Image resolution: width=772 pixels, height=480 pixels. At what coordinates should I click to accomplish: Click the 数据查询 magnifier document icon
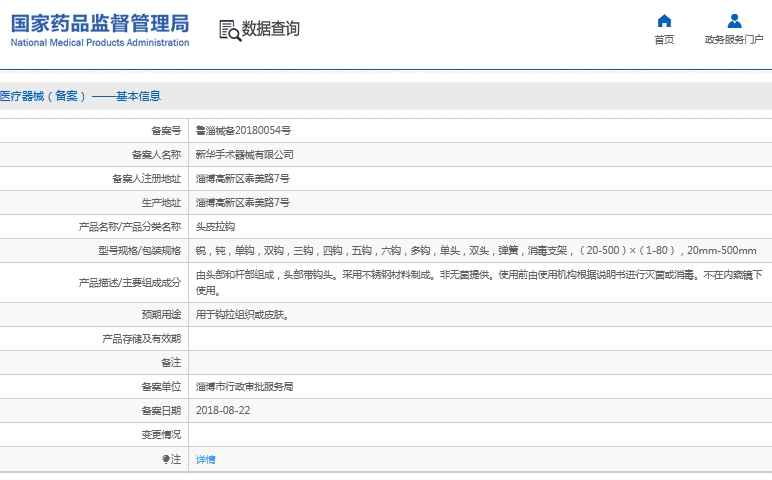(230, 31)
